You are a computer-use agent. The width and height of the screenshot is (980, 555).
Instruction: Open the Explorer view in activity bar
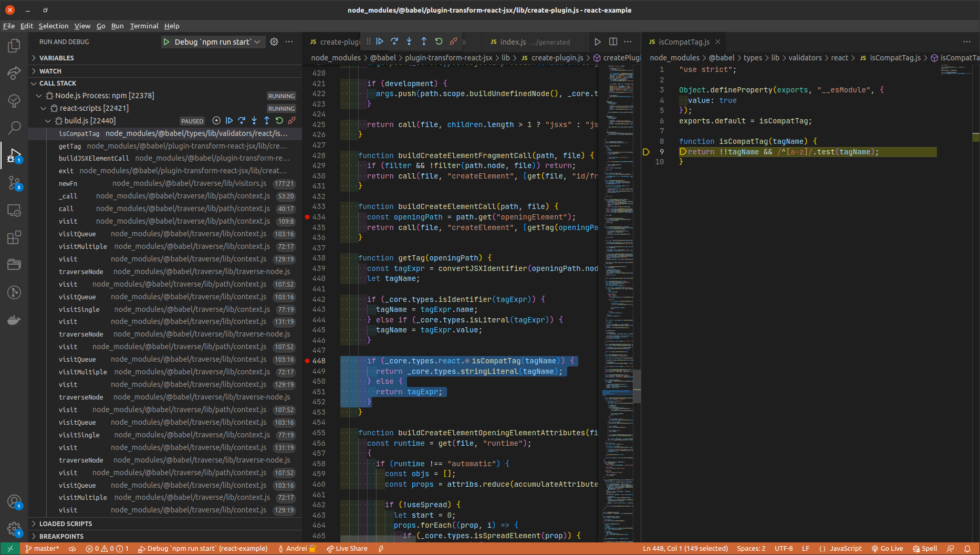[14, 46]
